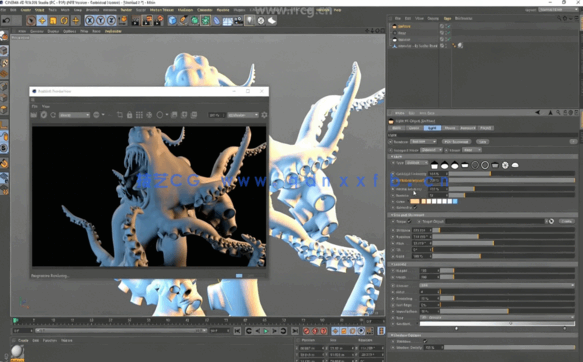Toggle the X axis lock
The image size is (583, 362).
pos(90,20)
